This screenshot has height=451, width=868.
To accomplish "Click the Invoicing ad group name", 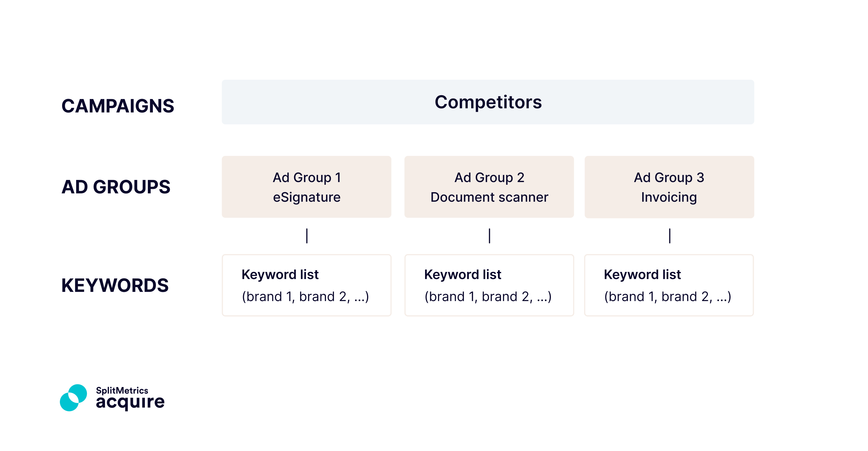I will pos(669,197).
